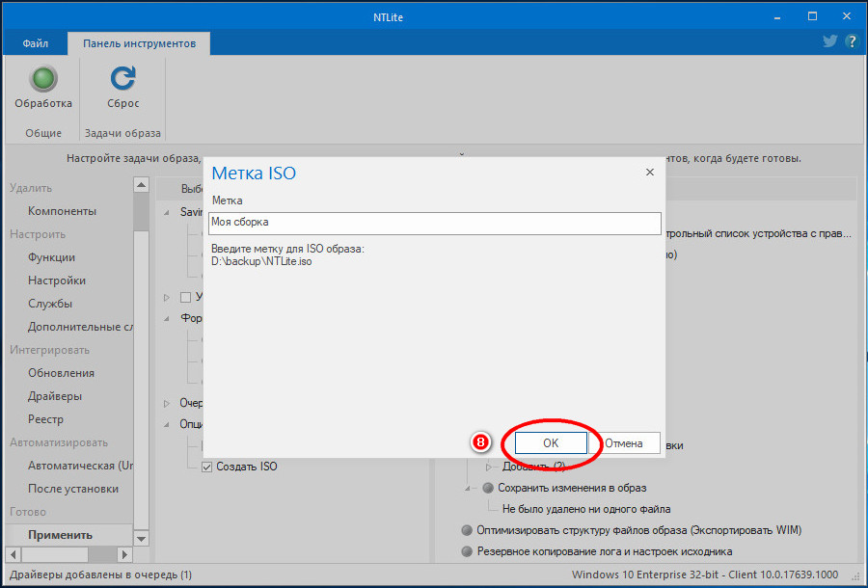Click the sidebar horizontal scroll left arrow
The image size is (868, 588).
point(14,553)
